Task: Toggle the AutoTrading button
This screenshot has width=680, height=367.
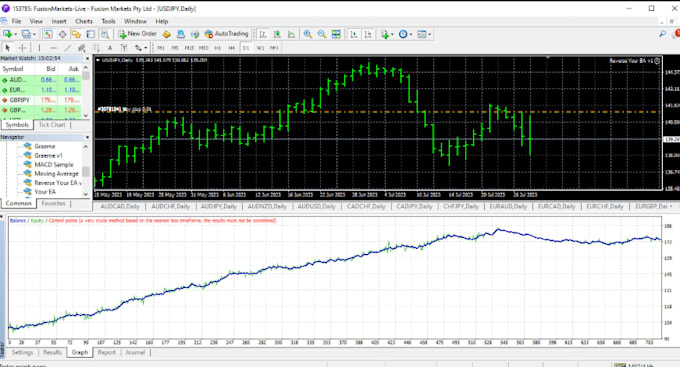Action: click(226, 34)
